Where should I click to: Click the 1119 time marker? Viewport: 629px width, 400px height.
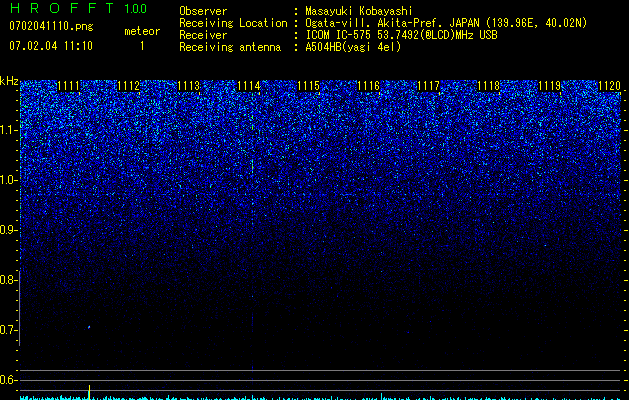tap(549, 86)
